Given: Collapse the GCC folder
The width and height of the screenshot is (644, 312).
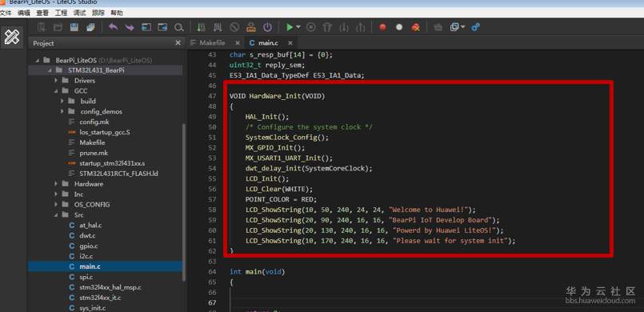Looking at the screenshot, I should pos(56,91).
